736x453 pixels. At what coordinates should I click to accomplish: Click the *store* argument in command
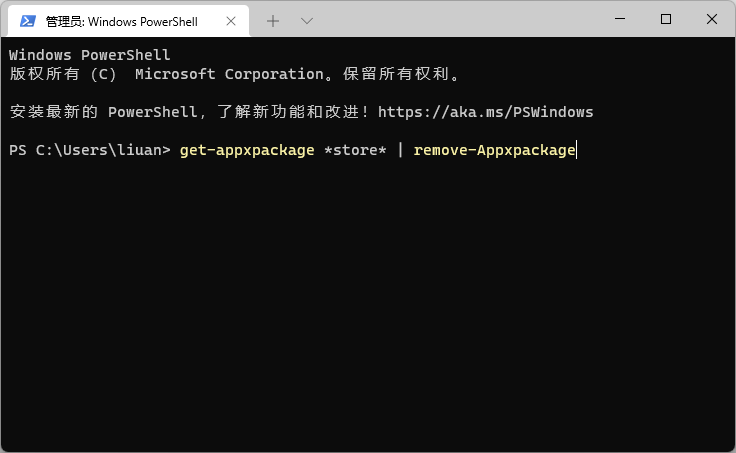355,150
